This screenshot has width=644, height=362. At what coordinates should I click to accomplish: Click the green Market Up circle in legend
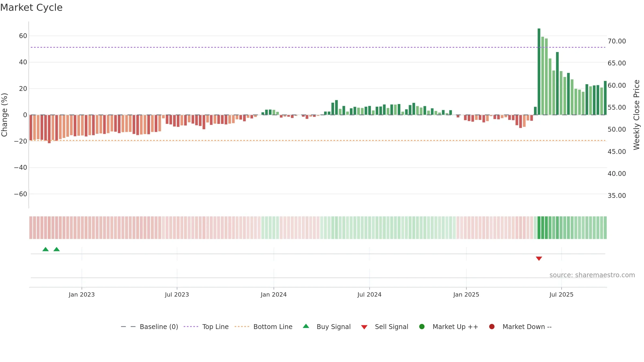422,327
